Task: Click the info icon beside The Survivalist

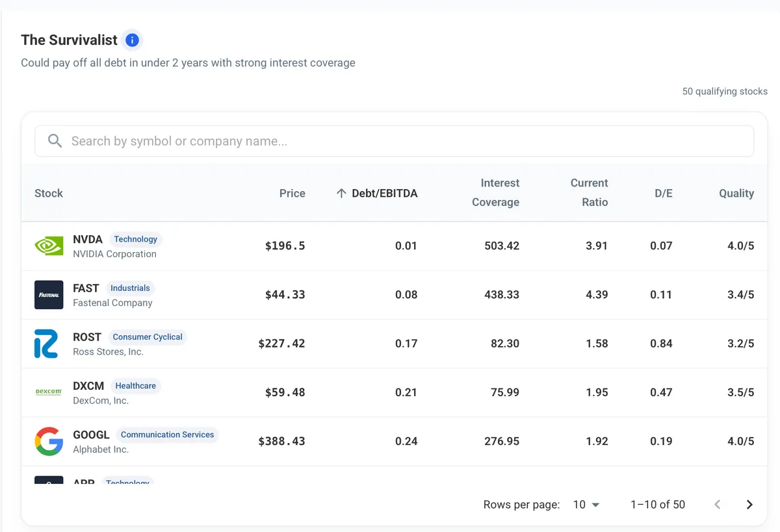Action: pos(132,40)
